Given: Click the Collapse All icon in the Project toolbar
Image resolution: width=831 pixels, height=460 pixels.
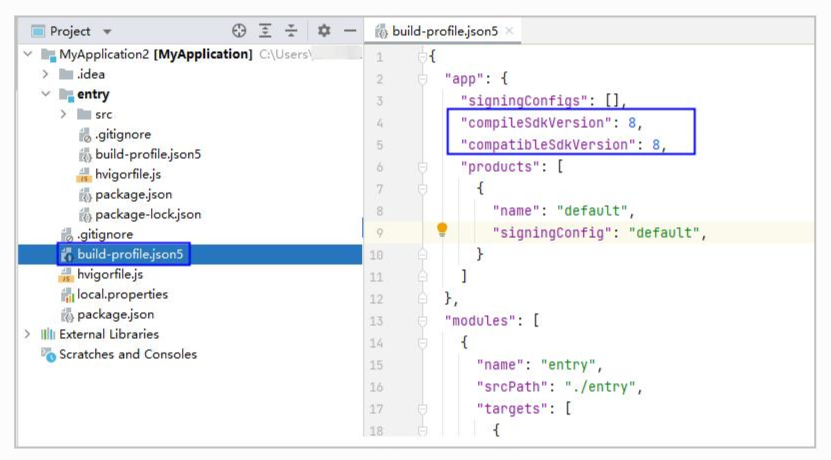Looking at the screenshot, I should 291,31.
